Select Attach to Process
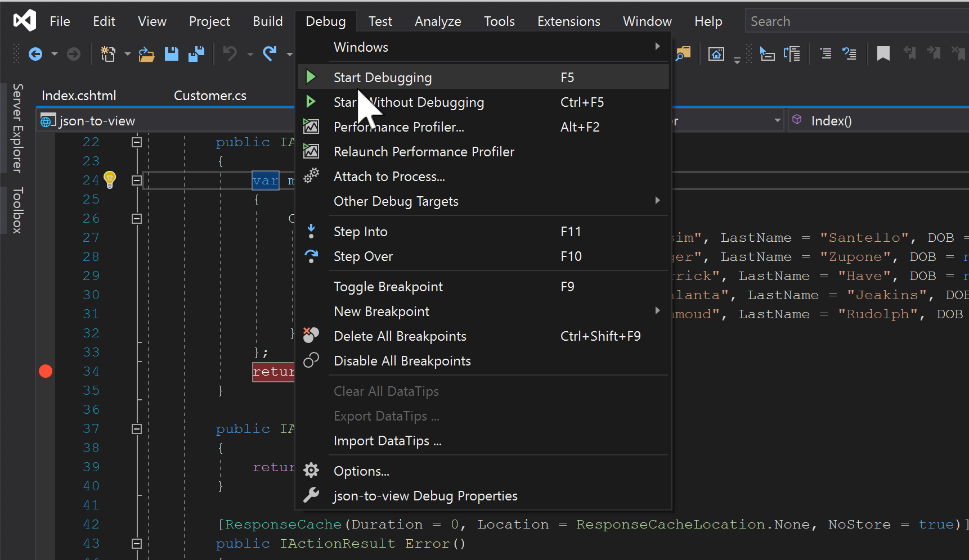Image resolution: width=969 pixels, height=560 pixels. pyautogui.click(x=389, y=176)
